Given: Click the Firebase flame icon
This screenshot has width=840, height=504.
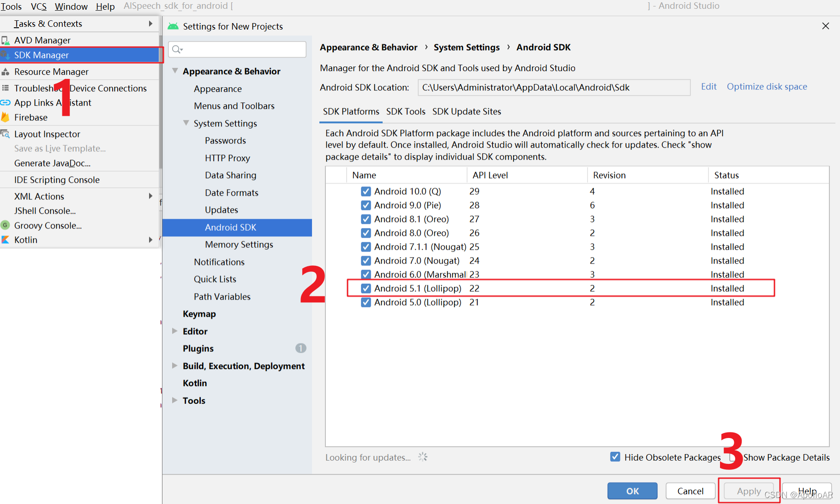Looking at the screenshot, I should tap(6, 117).
